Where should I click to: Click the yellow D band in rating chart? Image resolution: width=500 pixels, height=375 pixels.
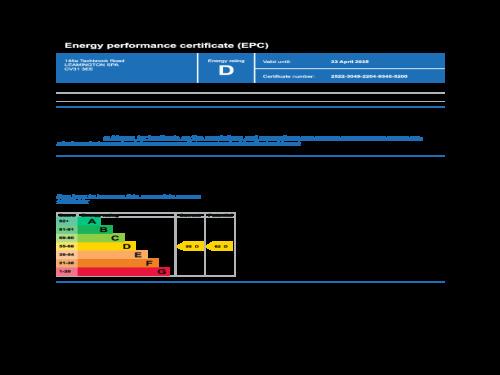[x=107, y=246]
